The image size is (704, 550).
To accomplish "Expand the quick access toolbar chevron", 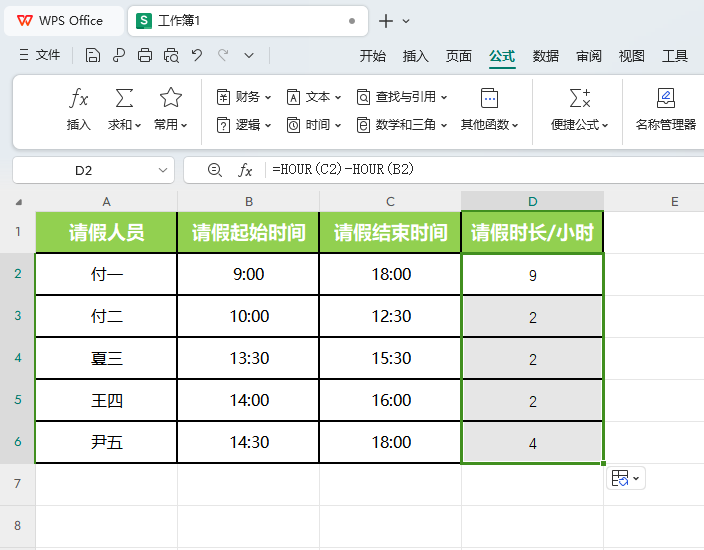I will 249,56.
